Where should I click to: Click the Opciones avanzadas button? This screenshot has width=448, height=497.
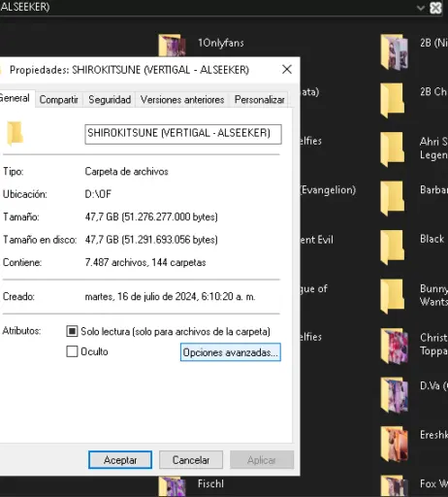(231, 352)
